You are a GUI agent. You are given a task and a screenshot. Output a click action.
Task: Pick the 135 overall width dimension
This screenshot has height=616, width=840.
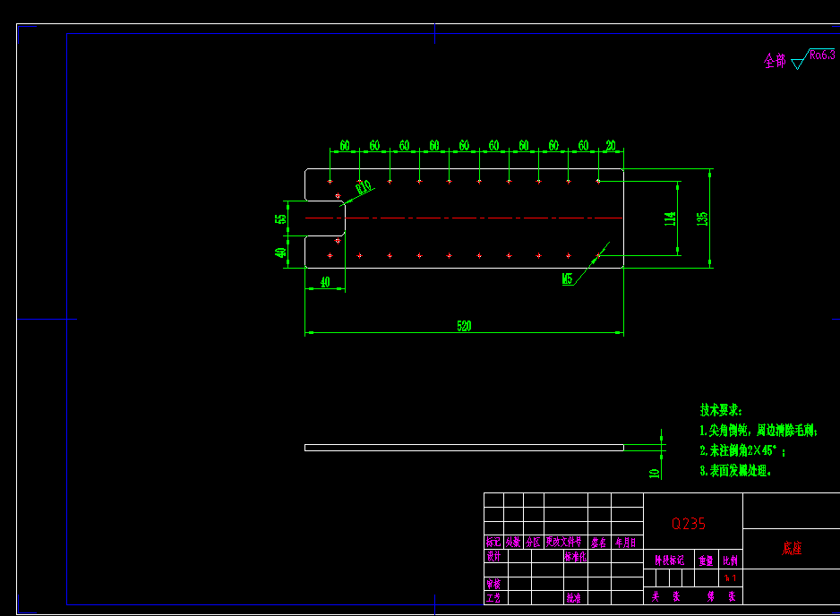pyautogui.click(x=702, y=218)
